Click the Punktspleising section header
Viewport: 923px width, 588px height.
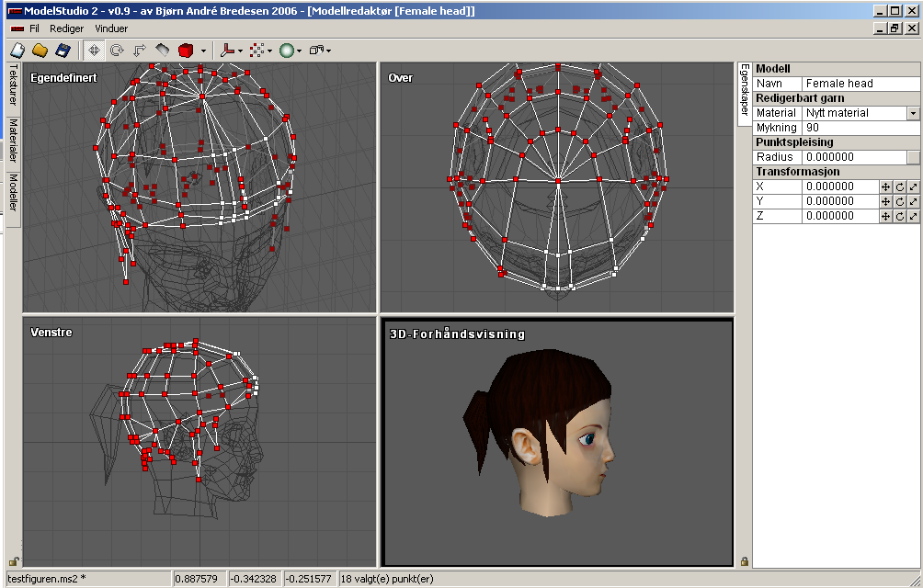pos(836,142)
